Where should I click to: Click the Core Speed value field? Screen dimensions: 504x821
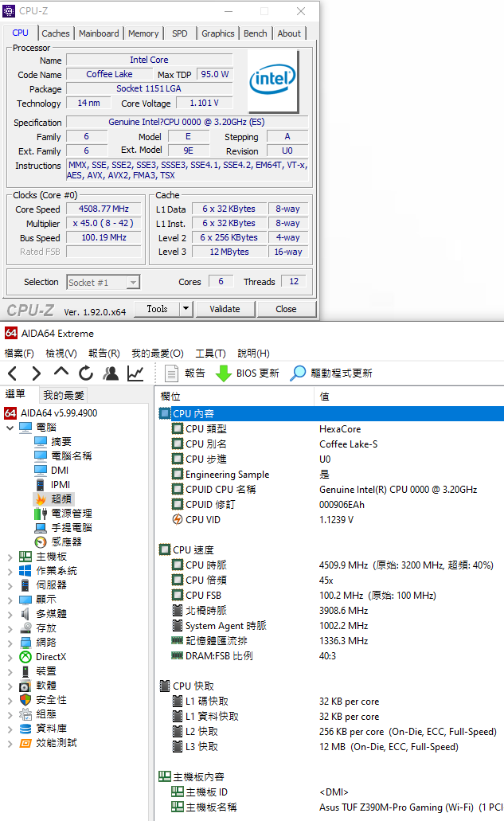pos(104,209)
